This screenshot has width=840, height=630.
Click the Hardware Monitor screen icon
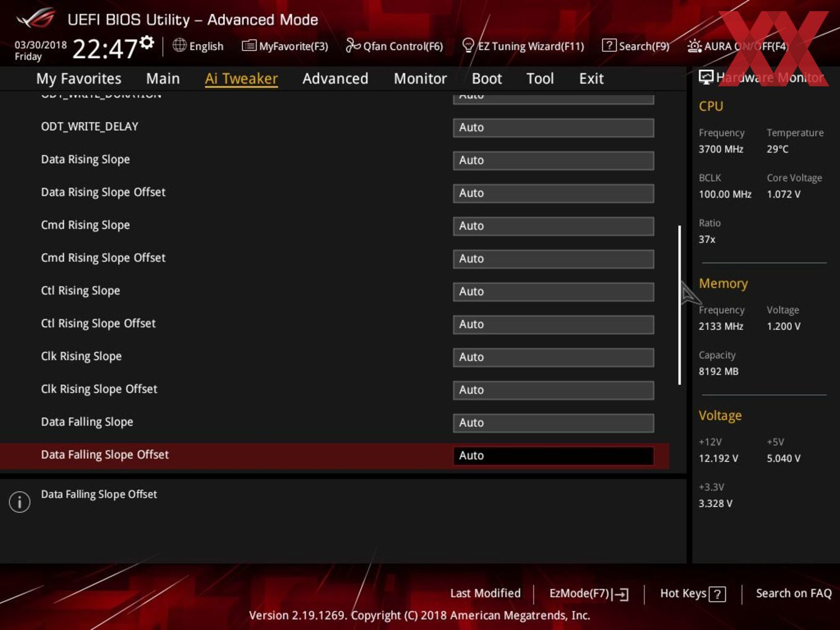(706, 77)
